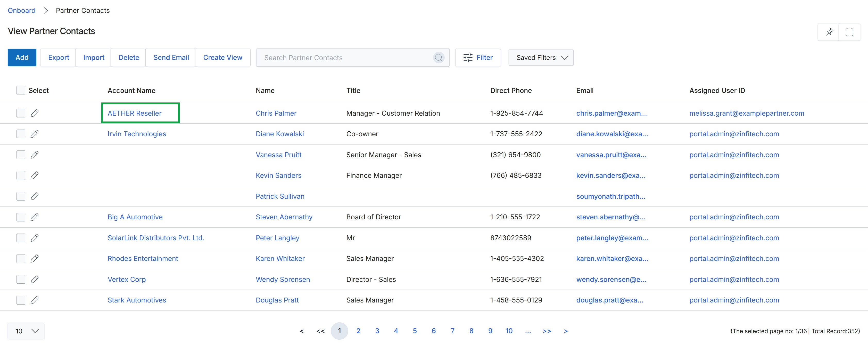Open the Patrick Sullivan contact link

click(x=280, y=196)
